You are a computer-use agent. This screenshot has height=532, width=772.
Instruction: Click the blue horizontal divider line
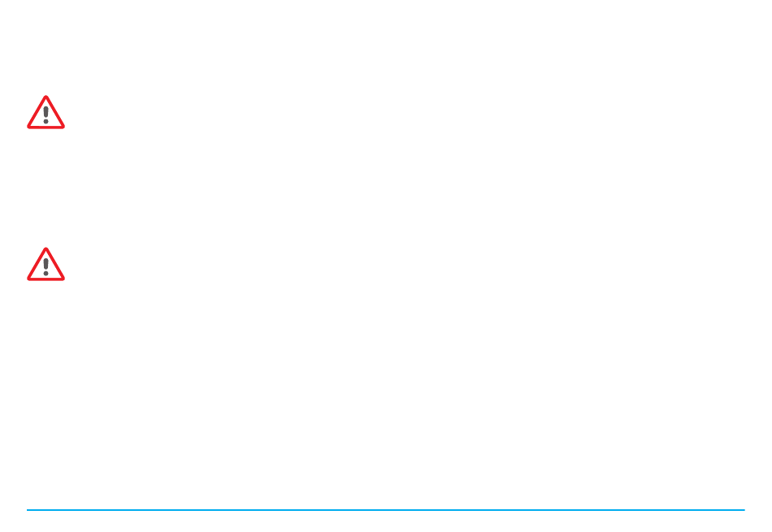coord(385,510)
